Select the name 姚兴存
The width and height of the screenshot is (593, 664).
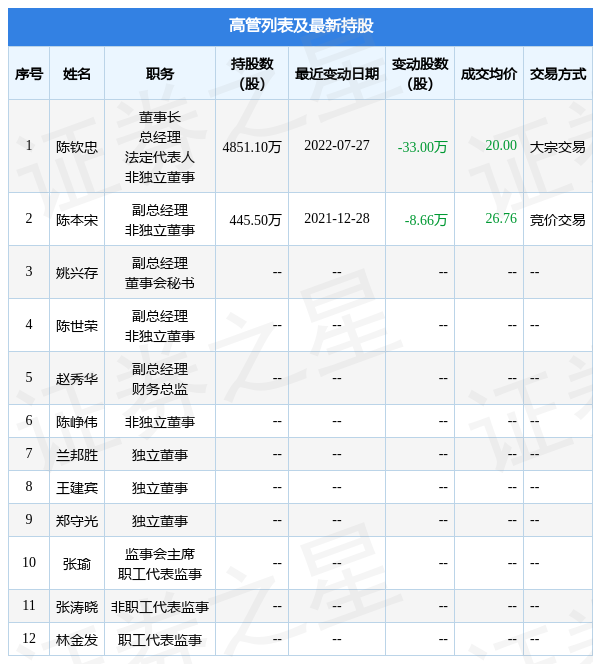[x=77, y=273]
